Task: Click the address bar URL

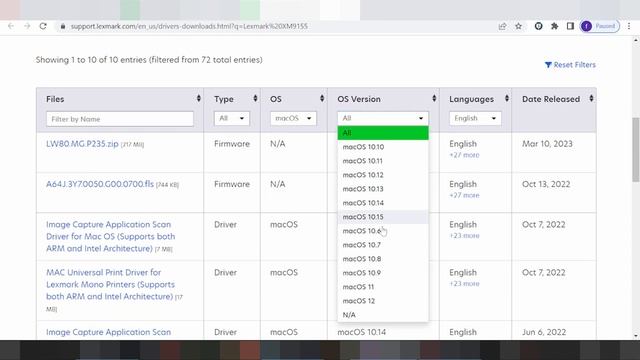Action: tap(189, 26)
